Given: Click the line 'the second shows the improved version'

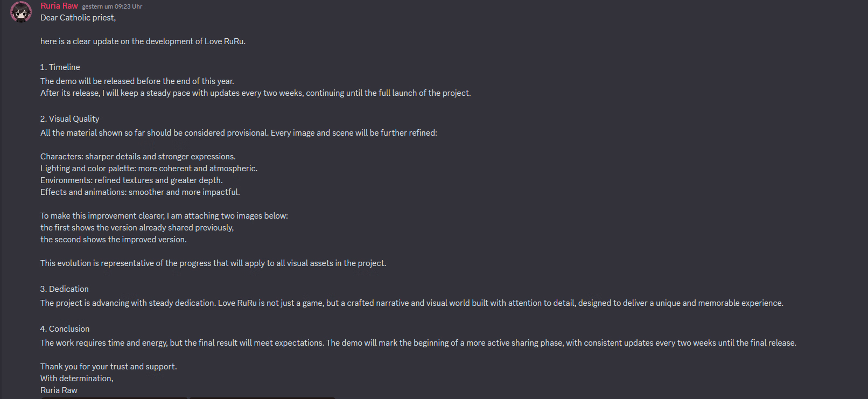Looking at the screenshot, I should 114,240.
